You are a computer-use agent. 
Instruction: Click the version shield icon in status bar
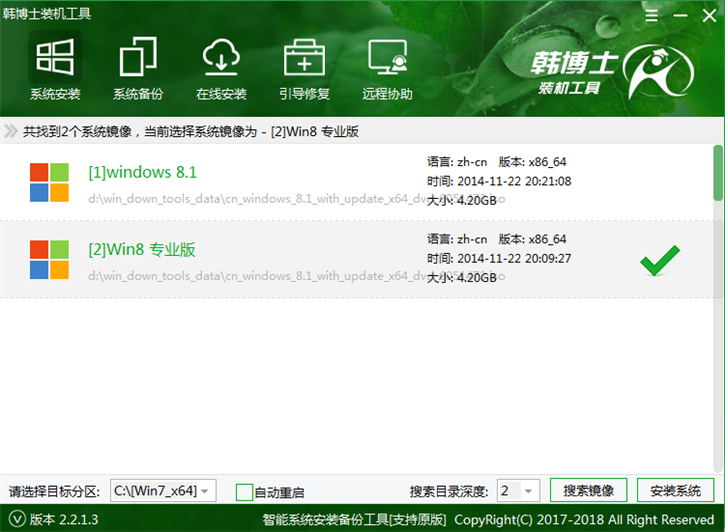pyautogui.click(x=16, y=519)
